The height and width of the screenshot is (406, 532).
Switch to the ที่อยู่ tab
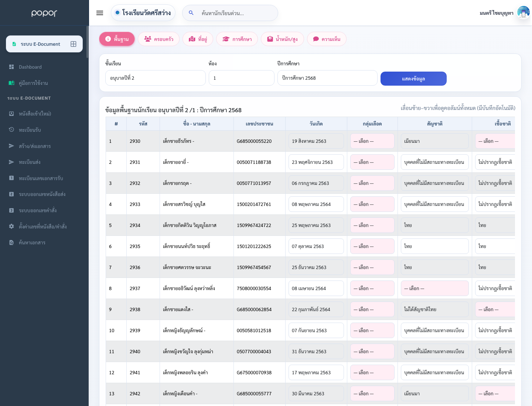point(198,39)
